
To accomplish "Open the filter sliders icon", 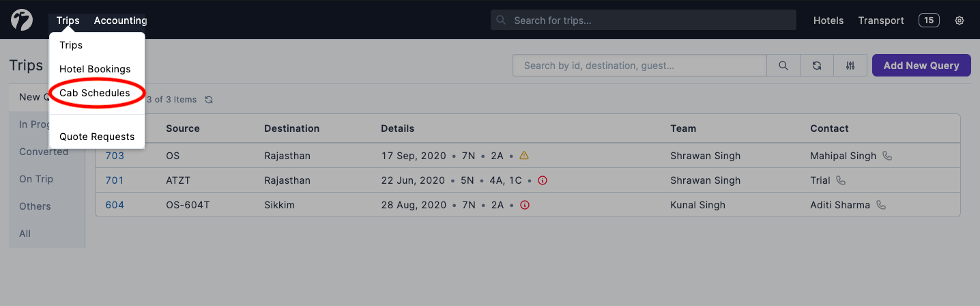I will pos(850,66).
